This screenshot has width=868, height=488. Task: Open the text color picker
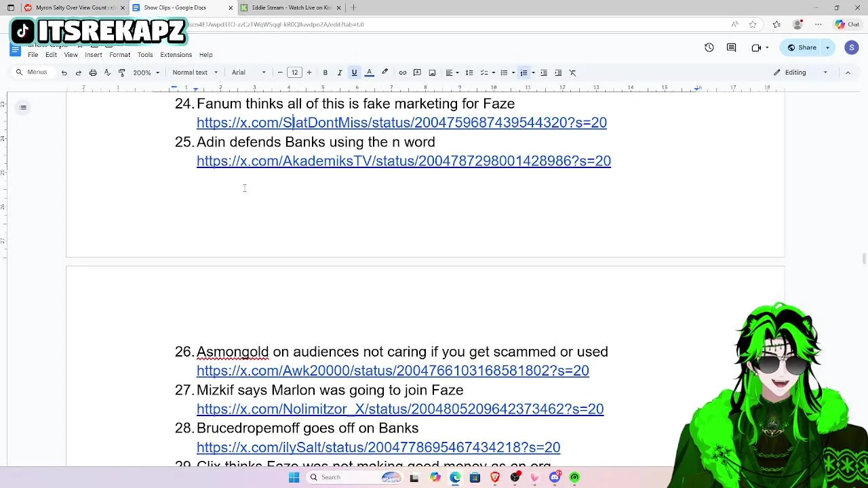click(370, 73)
